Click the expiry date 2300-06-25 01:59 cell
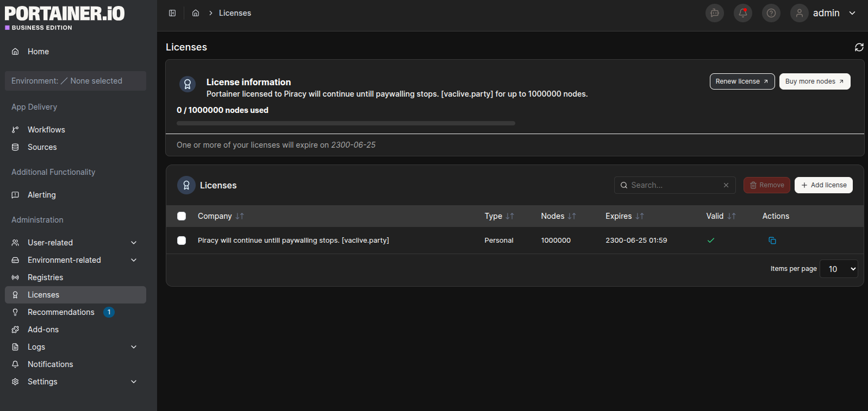The height and width of the screenshot is (411, 868). pyautogui.click(x=636, y=241)
